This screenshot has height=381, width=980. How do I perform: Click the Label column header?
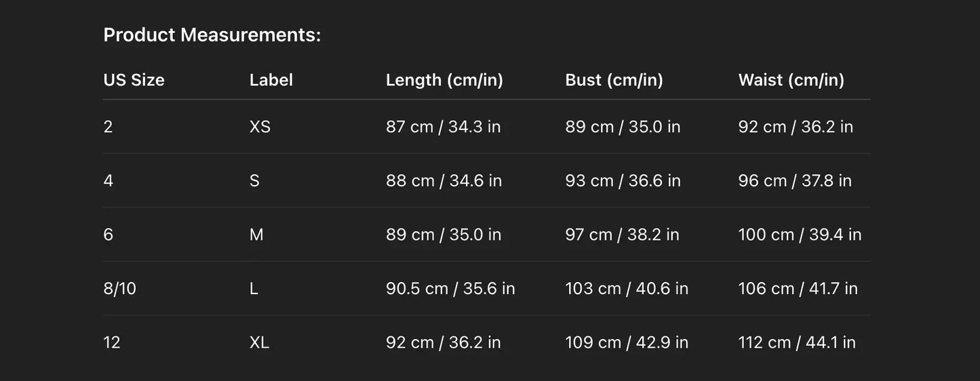271,80
